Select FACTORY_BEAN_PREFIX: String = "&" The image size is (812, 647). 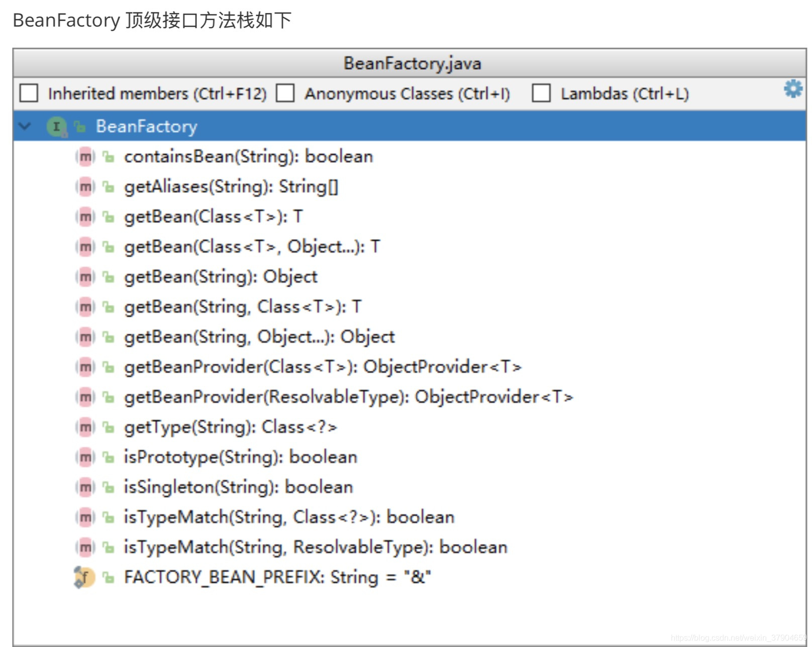(x=278, y=577)
